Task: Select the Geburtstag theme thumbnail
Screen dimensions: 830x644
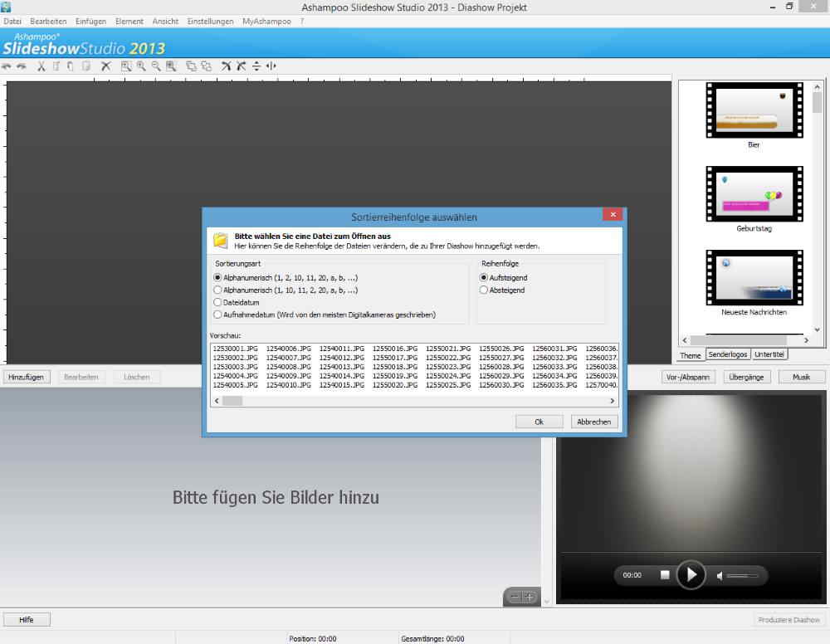Action: coord(754,194)
